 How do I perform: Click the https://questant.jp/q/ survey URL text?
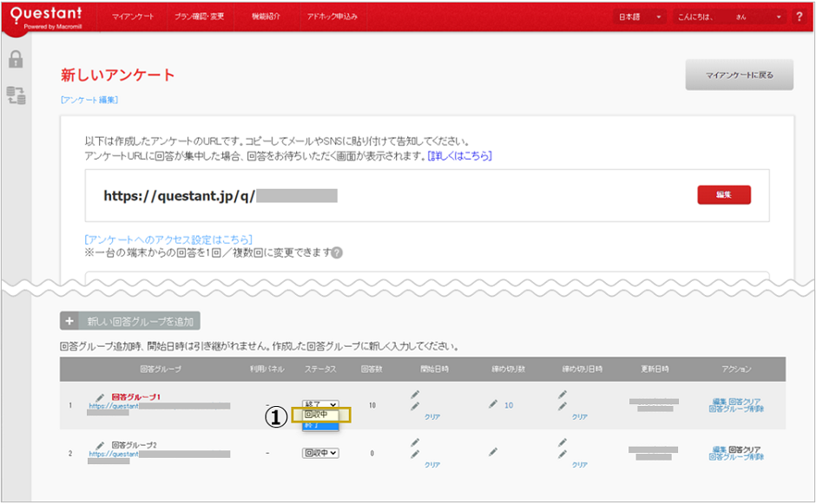[179, 195]
